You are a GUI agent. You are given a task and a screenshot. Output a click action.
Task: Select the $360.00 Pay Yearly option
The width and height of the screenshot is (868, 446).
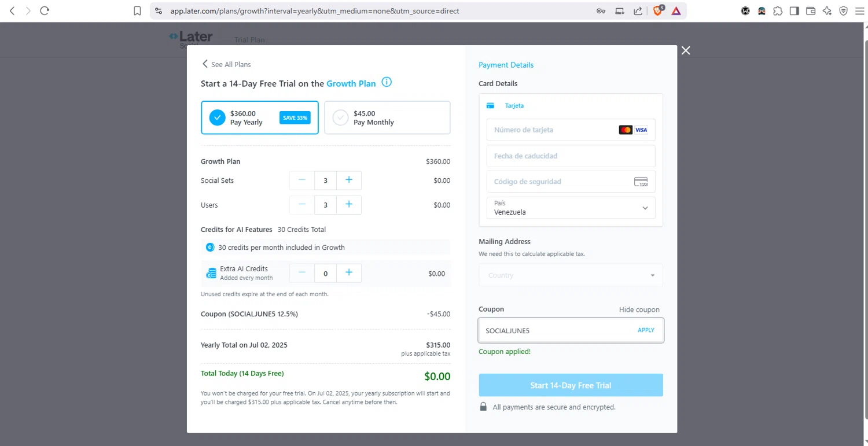(x=260, y=117)
